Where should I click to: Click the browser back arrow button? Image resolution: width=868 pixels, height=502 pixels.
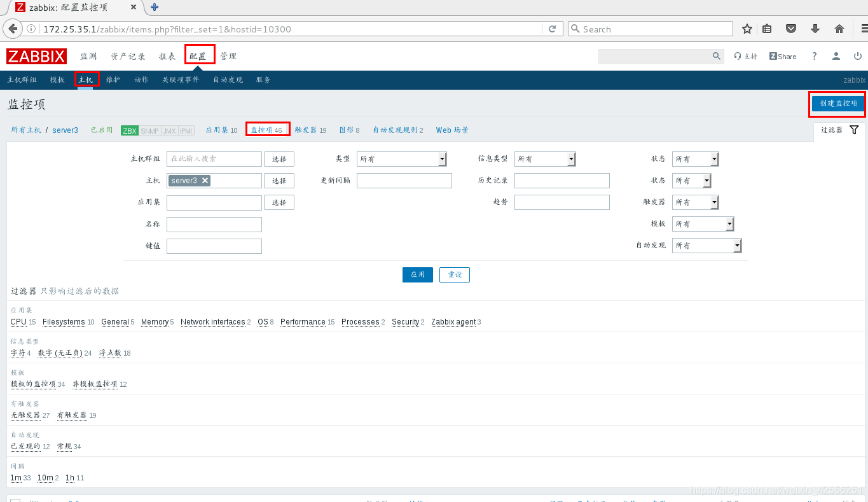pos(13,29)
